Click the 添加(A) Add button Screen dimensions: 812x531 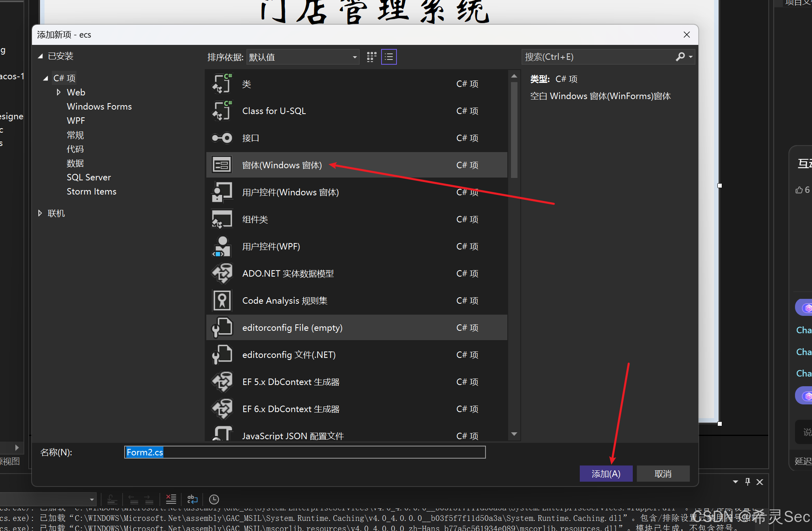pos(606,474)
